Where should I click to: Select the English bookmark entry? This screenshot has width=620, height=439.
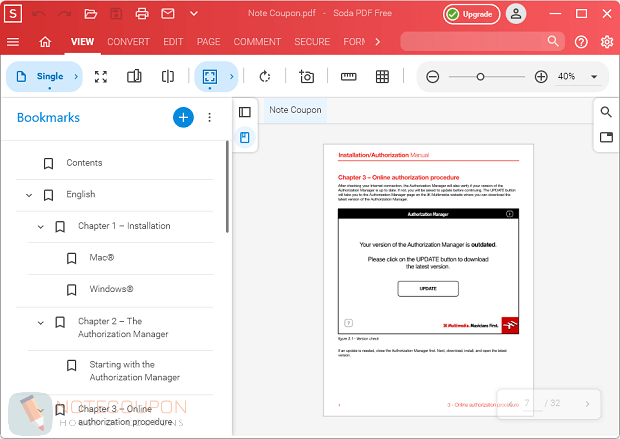click(81, 195)
